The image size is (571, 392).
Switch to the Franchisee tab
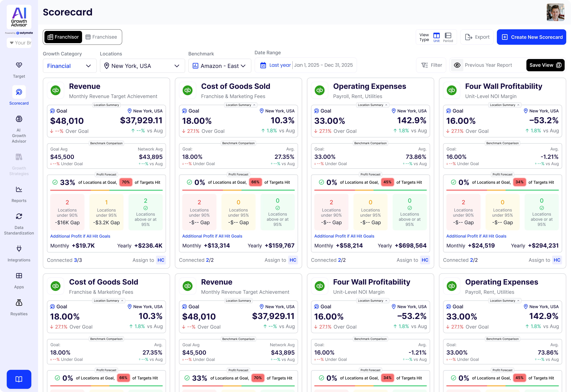[x=101, y=37]
